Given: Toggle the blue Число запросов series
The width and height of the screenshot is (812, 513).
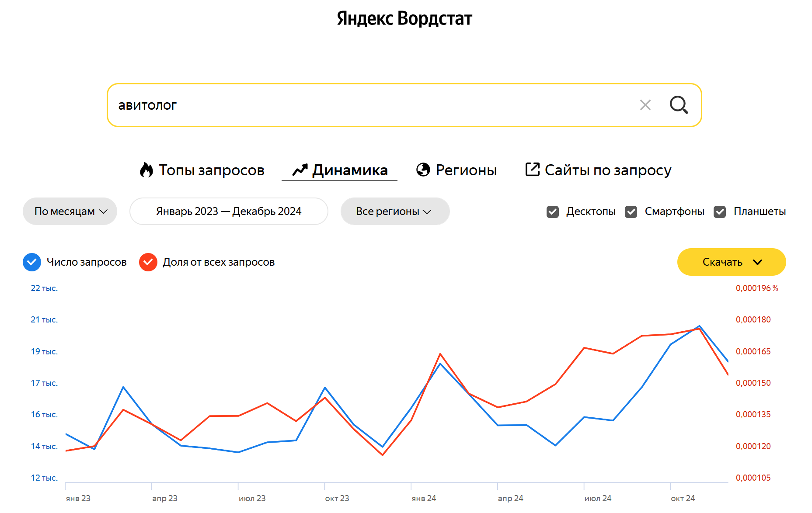Looking at the screenshot, I should point(32,262).
